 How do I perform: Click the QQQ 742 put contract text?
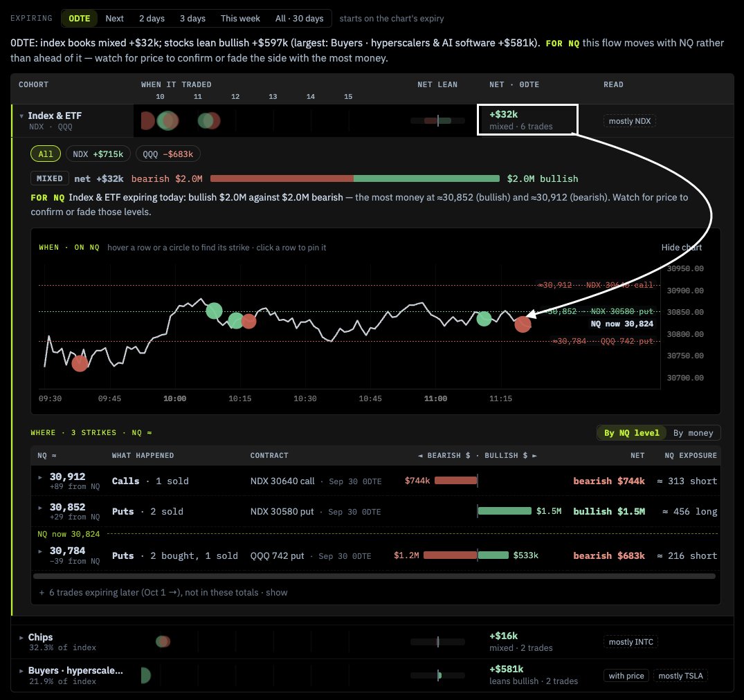point(277,555)
